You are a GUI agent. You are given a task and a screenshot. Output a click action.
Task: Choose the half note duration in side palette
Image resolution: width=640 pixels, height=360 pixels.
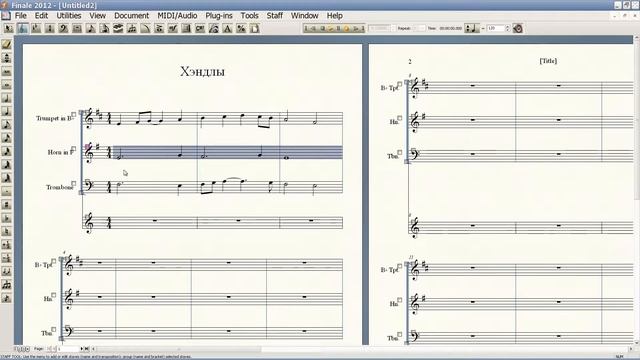tap(7, 98)
